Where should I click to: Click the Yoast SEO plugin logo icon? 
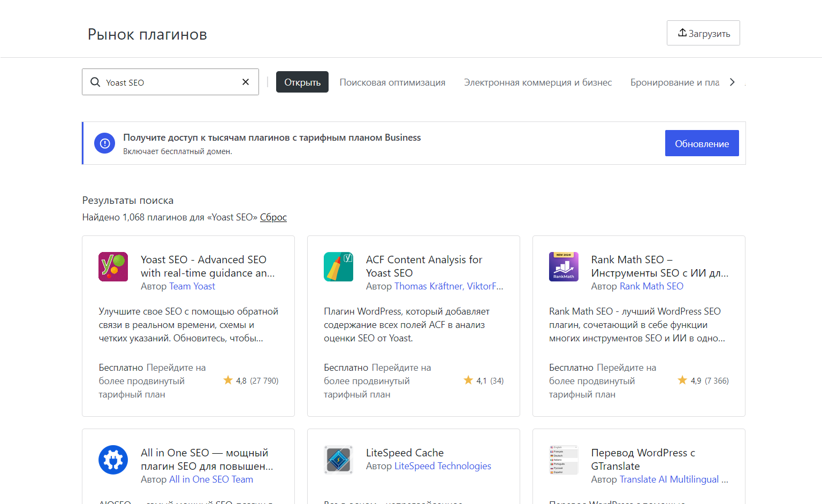click(113, 266)
